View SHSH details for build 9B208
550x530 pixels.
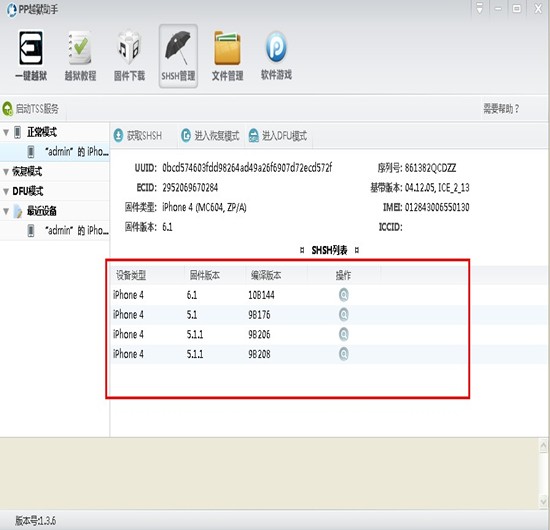tap(344, 354)
